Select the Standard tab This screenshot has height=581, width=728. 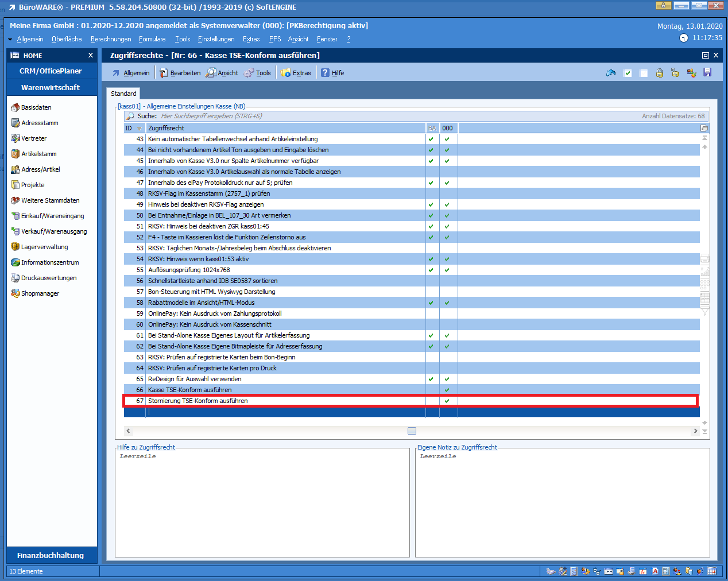point(123,94)
